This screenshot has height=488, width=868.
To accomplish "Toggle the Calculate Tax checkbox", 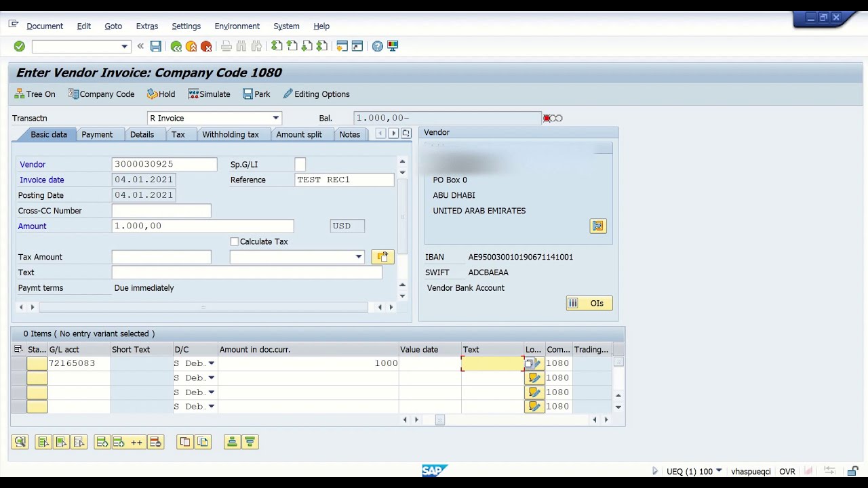I will coord(235,241).
